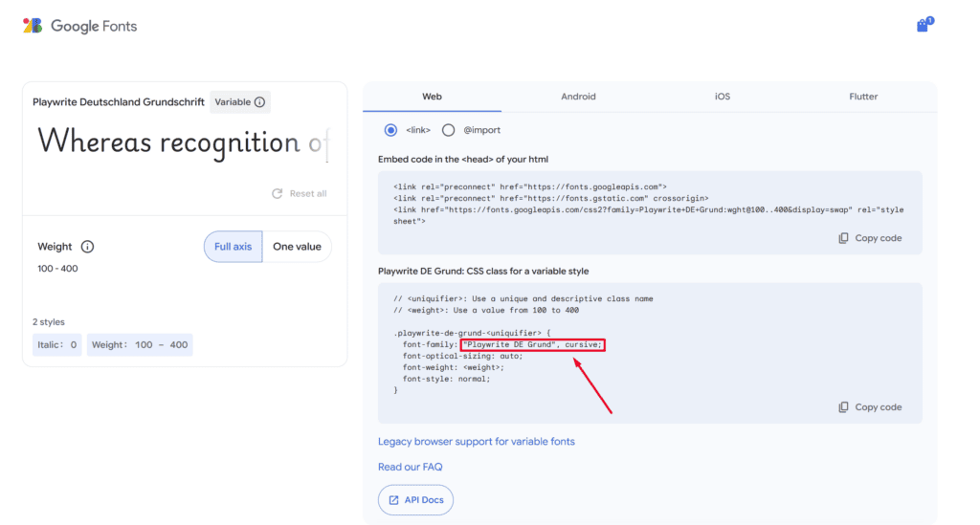The image size is (980, 525).
Task: Click the '// <uniquifier>' comment line
Action: (523, 298)
